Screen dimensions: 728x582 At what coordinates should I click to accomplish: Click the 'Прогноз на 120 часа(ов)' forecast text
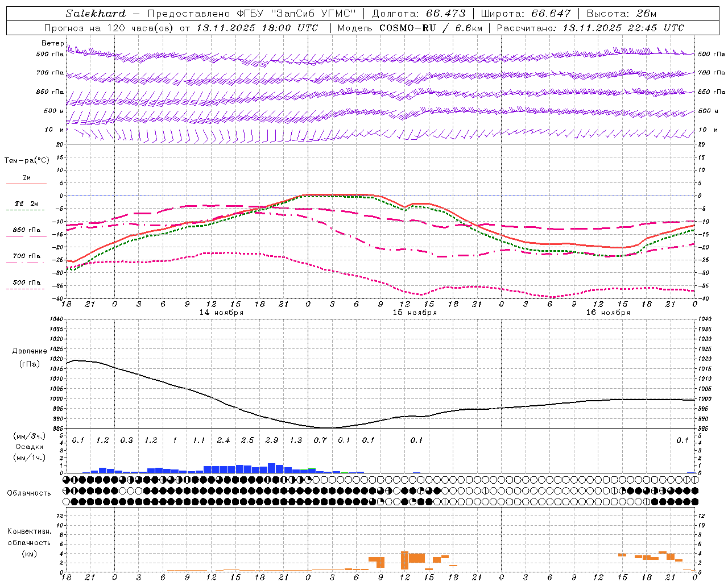(x=108, y=28)
